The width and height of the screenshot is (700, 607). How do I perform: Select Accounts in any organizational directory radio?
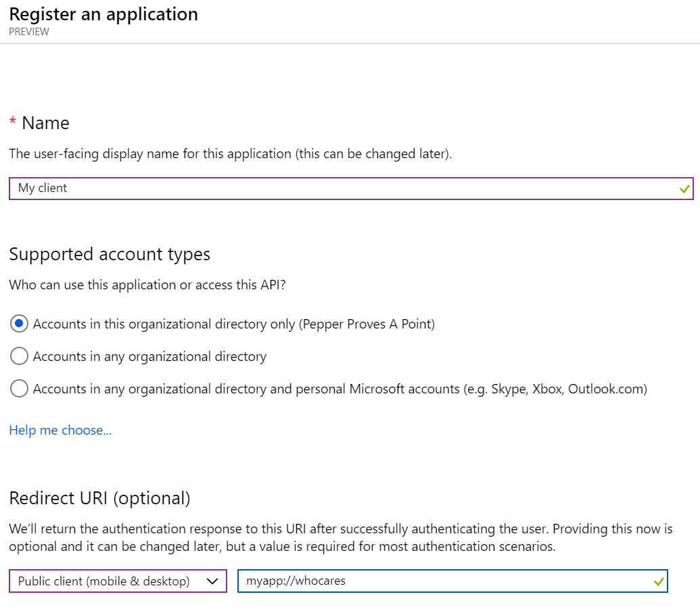pos(19,356)
